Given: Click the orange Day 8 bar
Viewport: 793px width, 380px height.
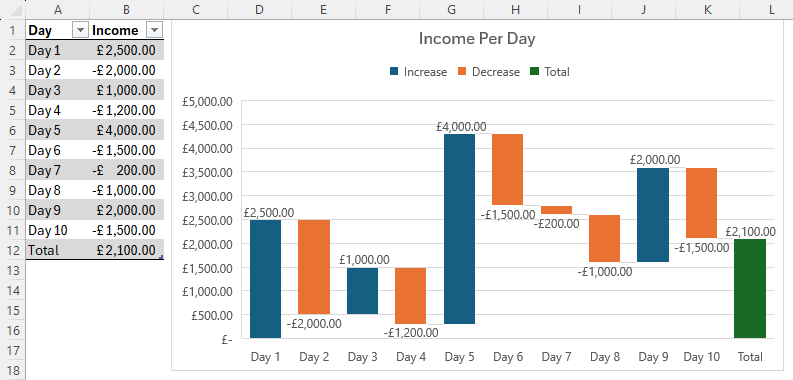Looking at the screenshot, I should pos(604,238).
